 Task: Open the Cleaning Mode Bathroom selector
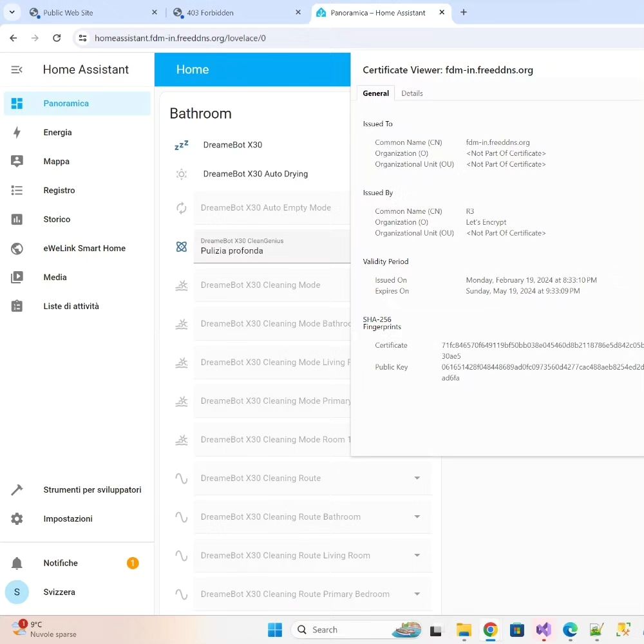pos(272,324)
